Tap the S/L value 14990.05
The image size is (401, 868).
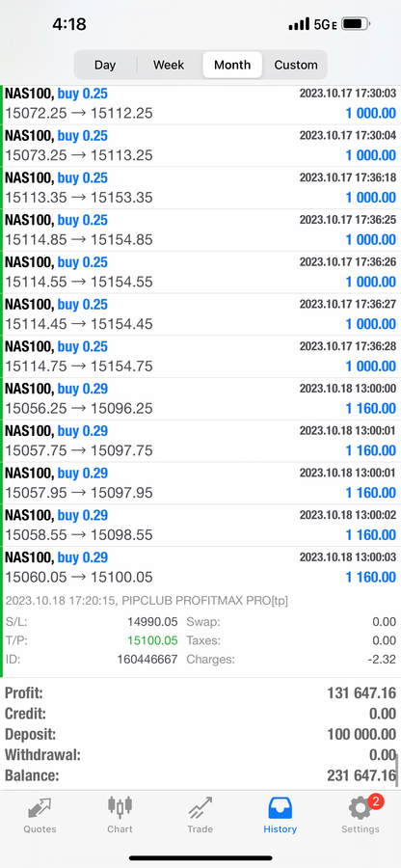152,622
